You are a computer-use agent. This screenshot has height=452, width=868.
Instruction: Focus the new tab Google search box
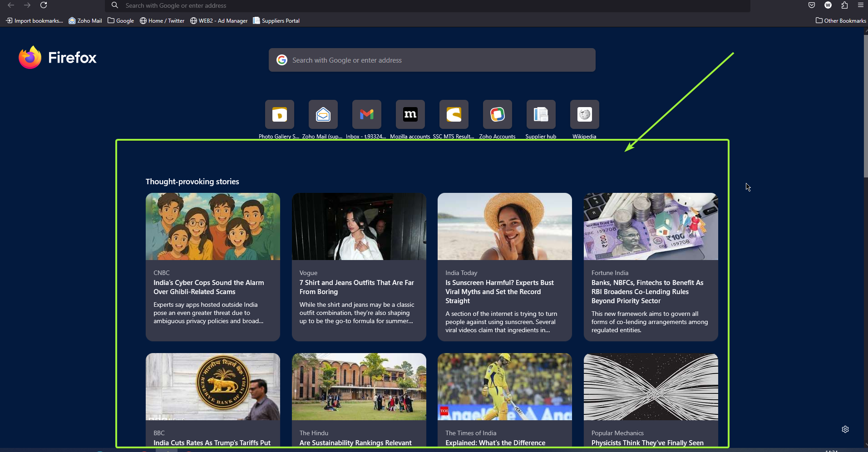point(432,60)
